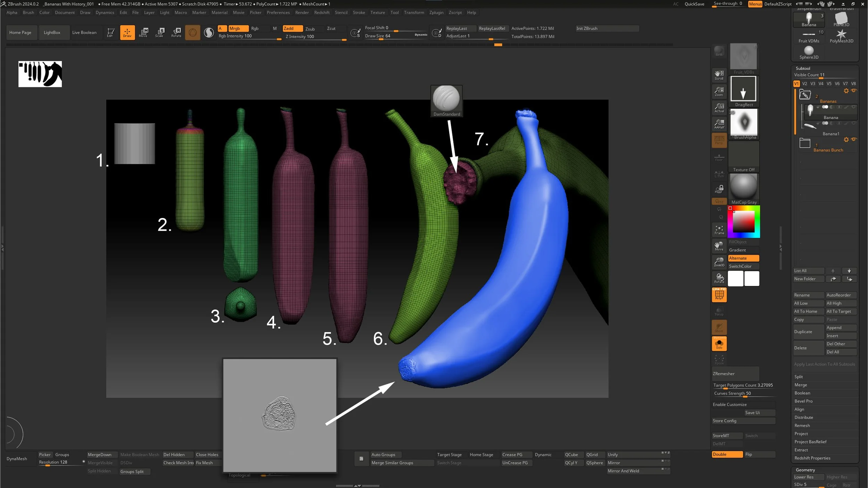Toggle visibility of Bananas Bunch folder
This screenshot has height=488, width=868.
(854, 139)
